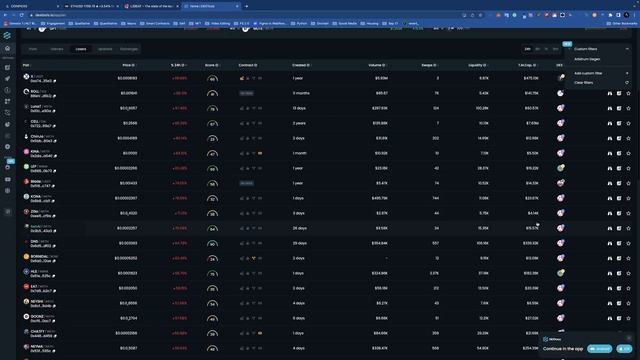Sort the table by the Swaps column
640x360 pixels.
(x=429, y=65)
